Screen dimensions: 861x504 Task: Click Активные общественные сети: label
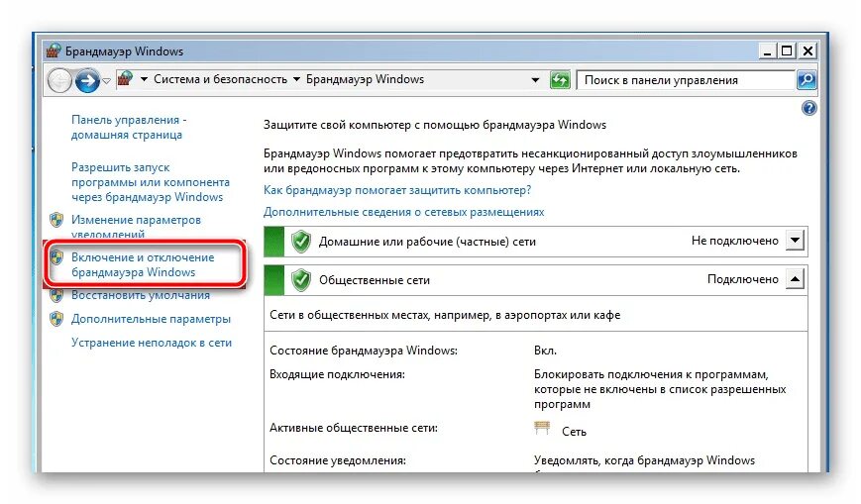[x=354, y=428]
